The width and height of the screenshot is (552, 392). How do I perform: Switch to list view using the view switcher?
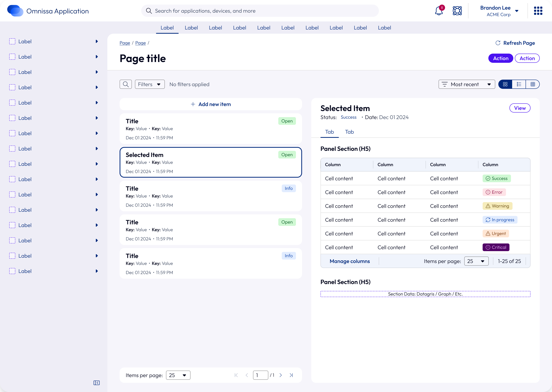(519, 84)
